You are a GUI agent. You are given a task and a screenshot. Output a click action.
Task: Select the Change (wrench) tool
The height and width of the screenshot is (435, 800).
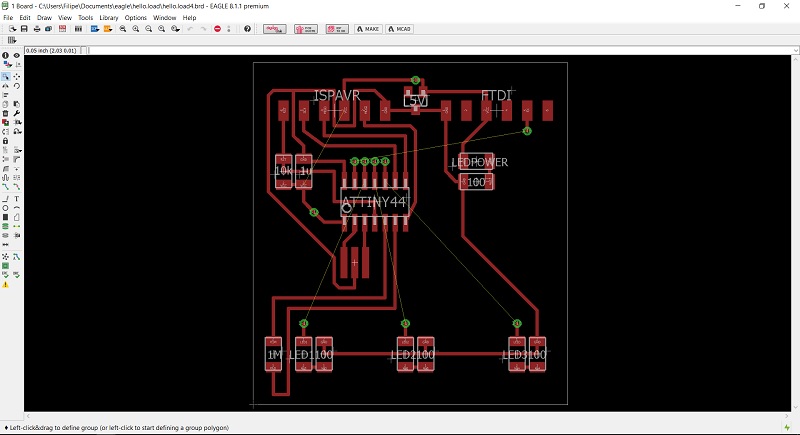click(17, 113)
